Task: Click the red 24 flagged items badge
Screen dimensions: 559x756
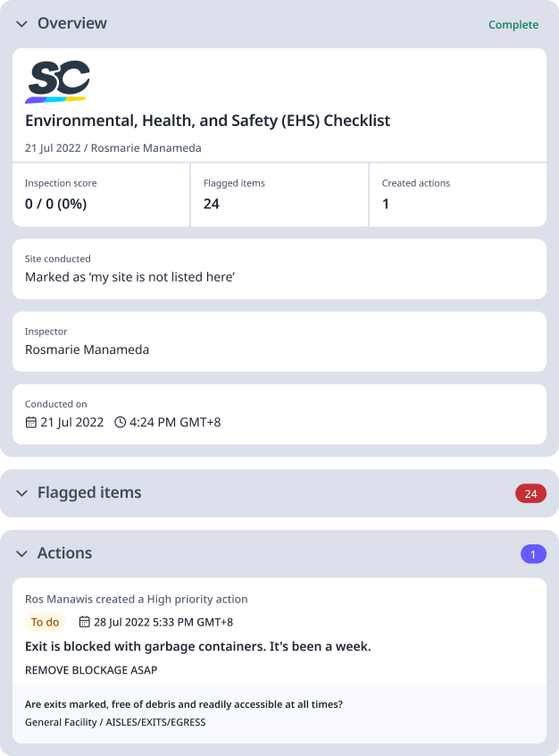Action: pyautogui.click(x=530, y=493)
